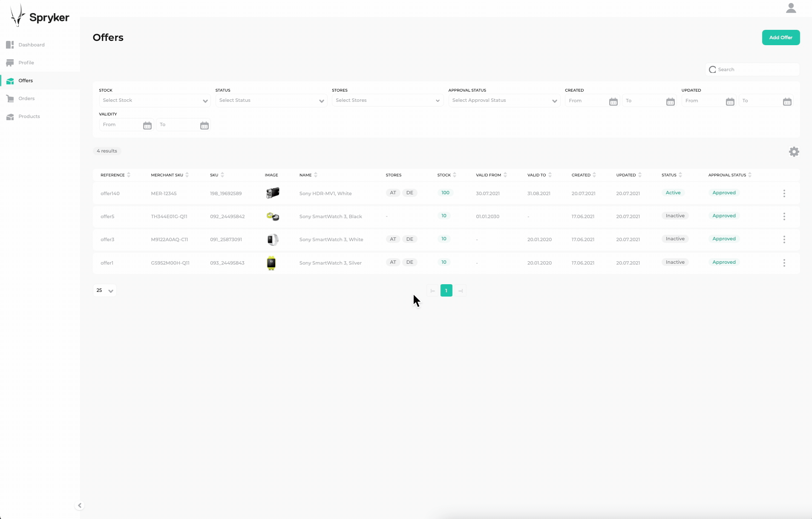Expand the Select Status dropdown
Screen dimensions: 812x519
pos(271,101)
